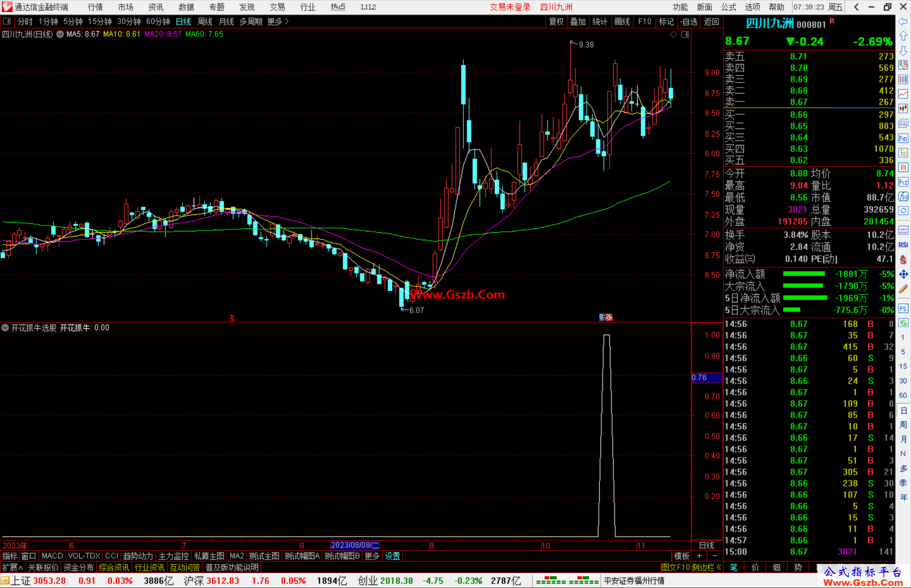Image resolution: width=911 pixels, height=588 pixels.
Task: Select the 资金分布 tab at bottom
Action: click(78, 567)
